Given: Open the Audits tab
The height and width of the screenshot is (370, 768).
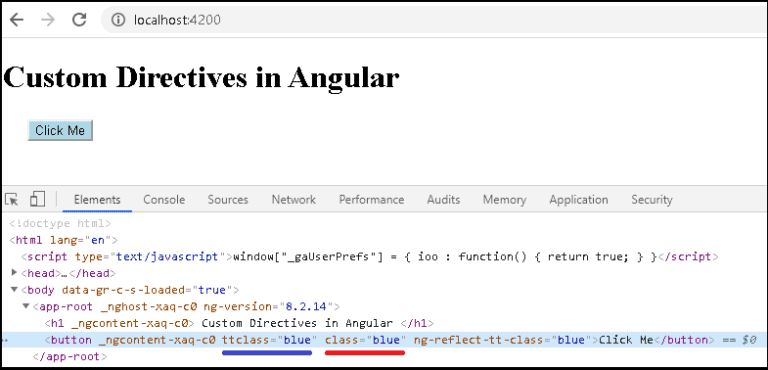Looking at the screenshot, I should 443,200.
